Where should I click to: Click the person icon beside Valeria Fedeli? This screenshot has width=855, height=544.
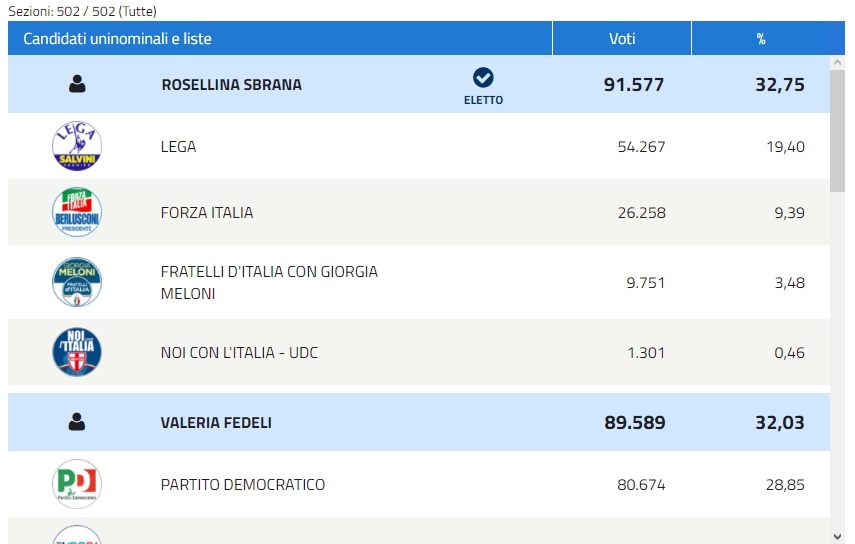pyautogui.click(x=77, y=423)
